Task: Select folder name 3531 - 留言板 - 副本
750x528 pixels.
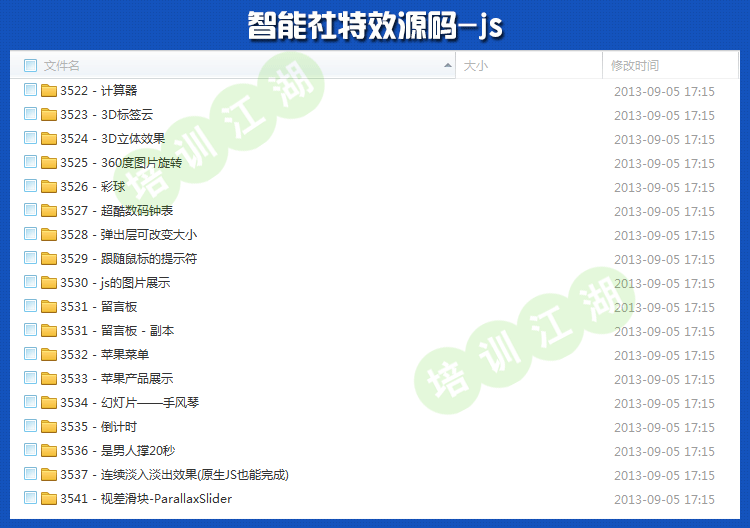Action: coord(117,330)
